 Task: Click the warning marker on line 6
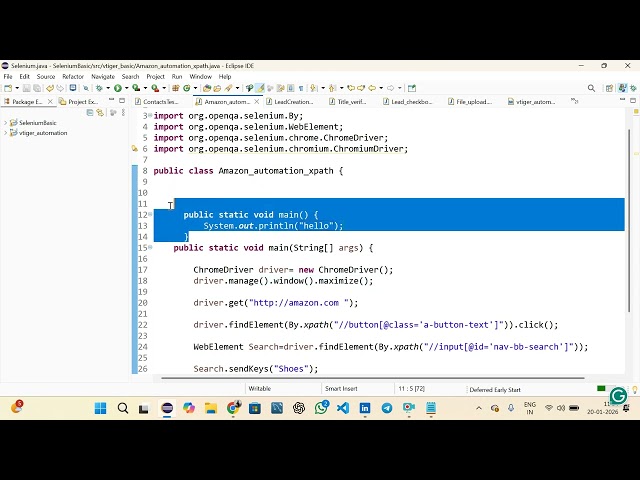[135, 149]
